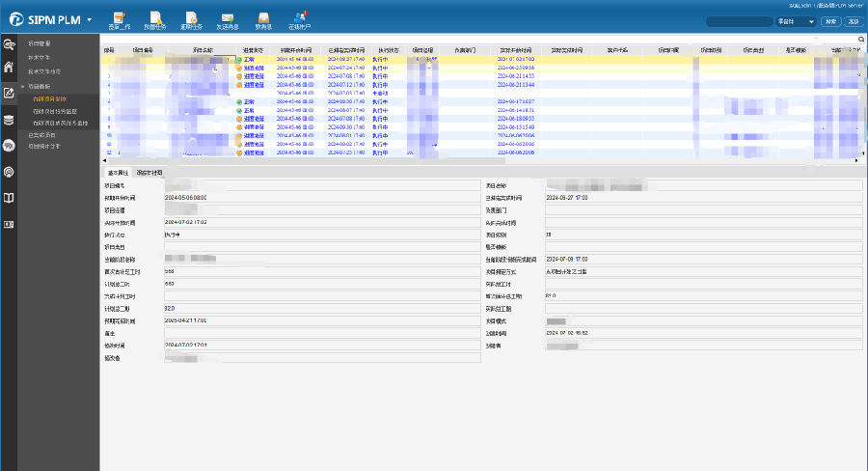Click the send message envelope icon
Image resolution: width=868 pixels, height=471 pixels.
(228, 19)
